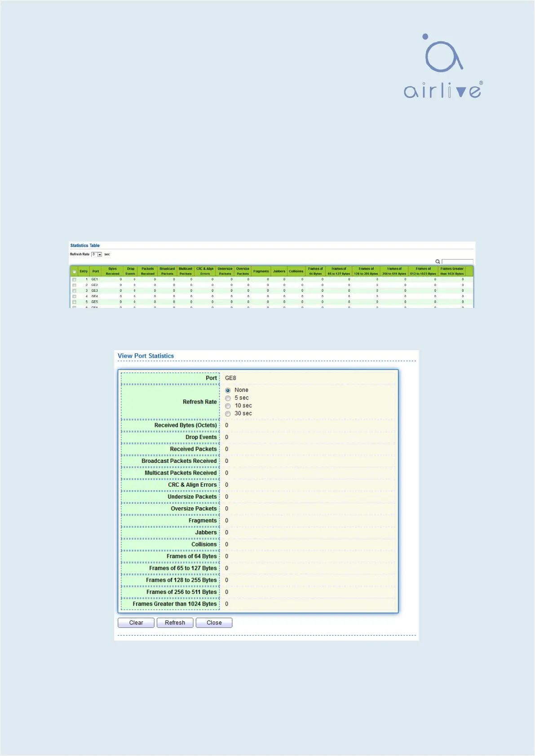The image size is (535, 756).
Task: Pick the 30 sec refresh rate radio
Action: pyautogui.click(x=228, y=414)
